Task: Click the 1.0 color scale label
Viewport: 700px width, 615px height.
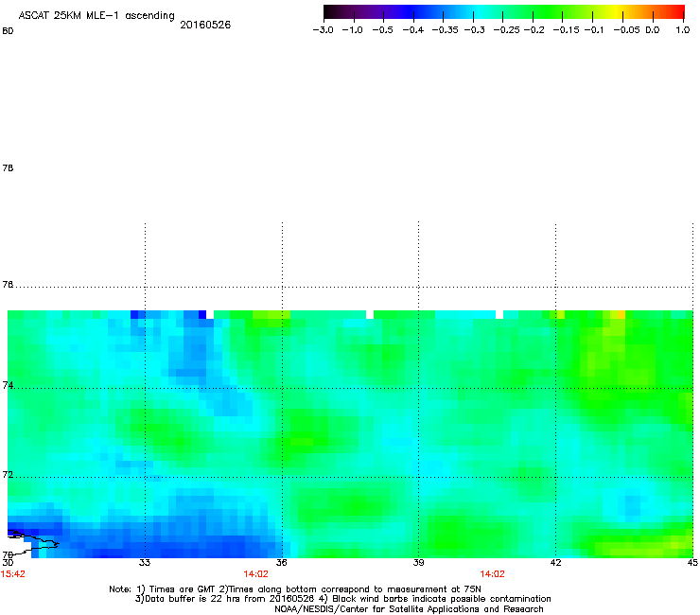Action: pos(683,30)
